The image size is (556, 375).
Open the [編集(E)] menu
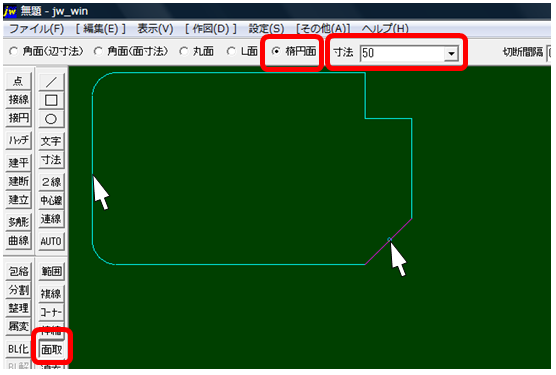[x=101, y=29]
